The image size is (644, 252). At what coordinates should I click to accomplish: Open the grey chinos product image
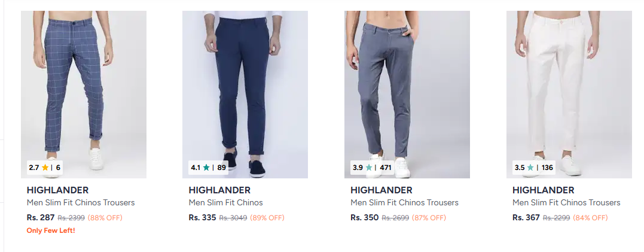coord(407,94)
